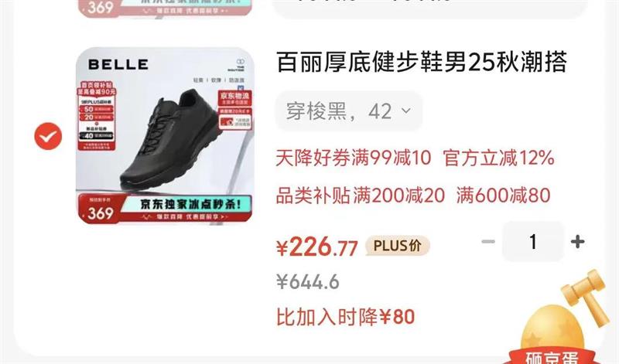Image resolution: width=619 pixels, height=364 pixels.
Task: Focus the quantity field showing 1
Action: click(533, 241)
